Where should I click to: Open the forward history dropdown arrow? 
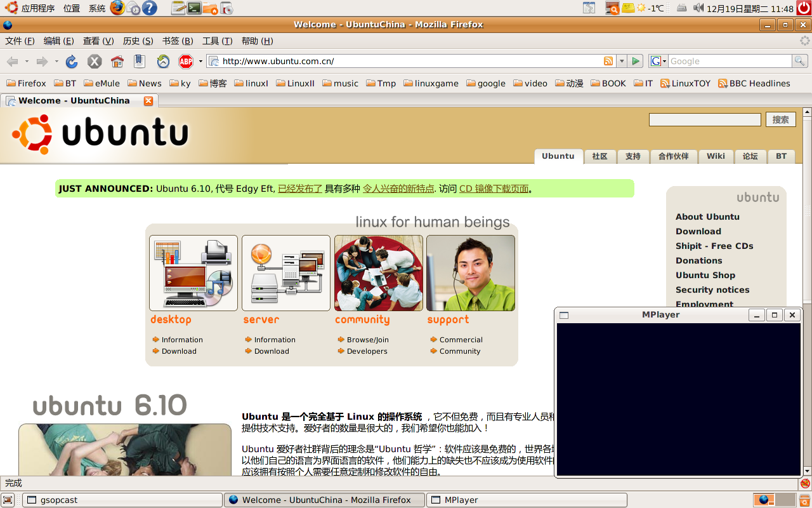click(56, 61)
